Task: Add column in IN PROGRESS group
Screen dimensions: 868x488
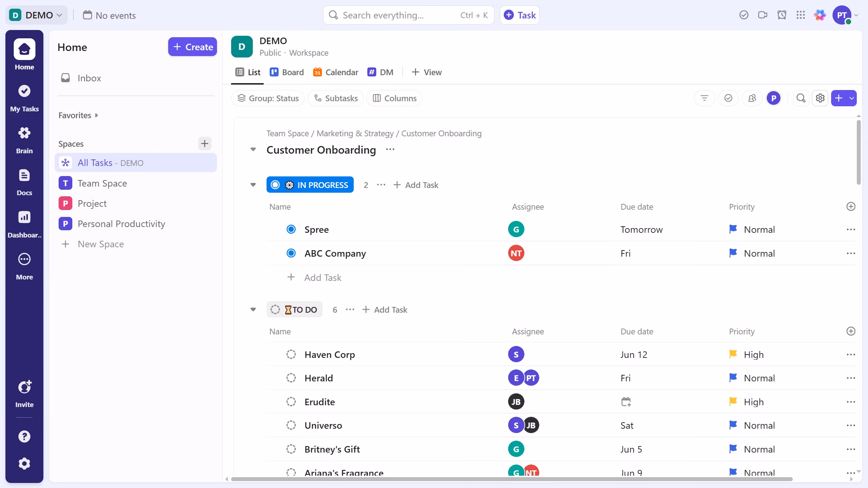Action: coord(851,206)
